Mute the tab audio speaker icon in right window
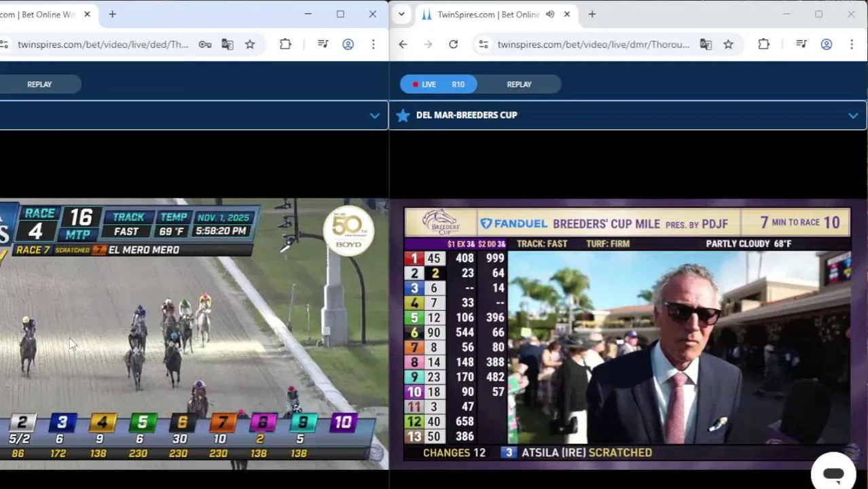The image size is (868, 489). [550, 14]
